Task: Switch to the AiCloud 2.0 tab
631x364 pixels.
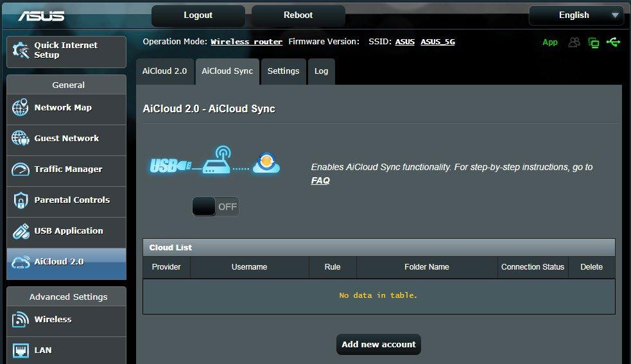Action: [x=164, y=71]
